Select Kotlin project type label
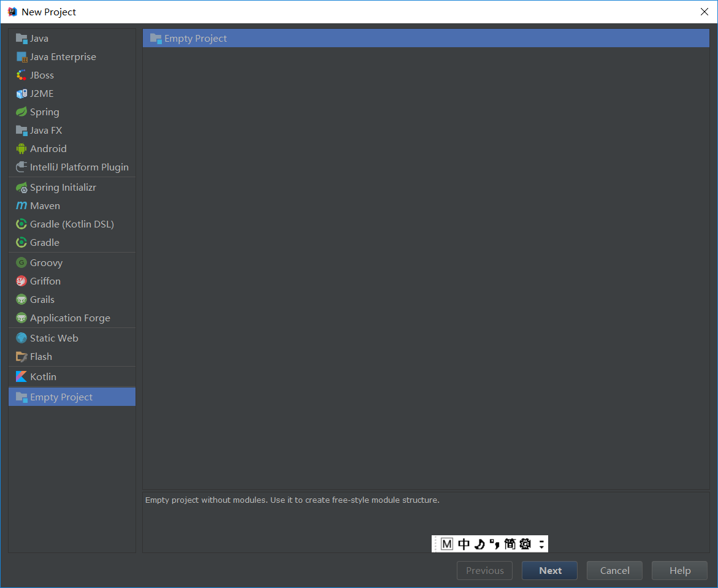The image size is (718, 588). click(x=43, y=376)
